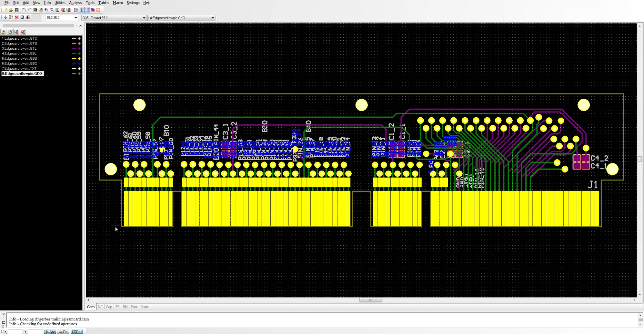
Task: Save using the floppy disk icon
Action: click(16, 10)
